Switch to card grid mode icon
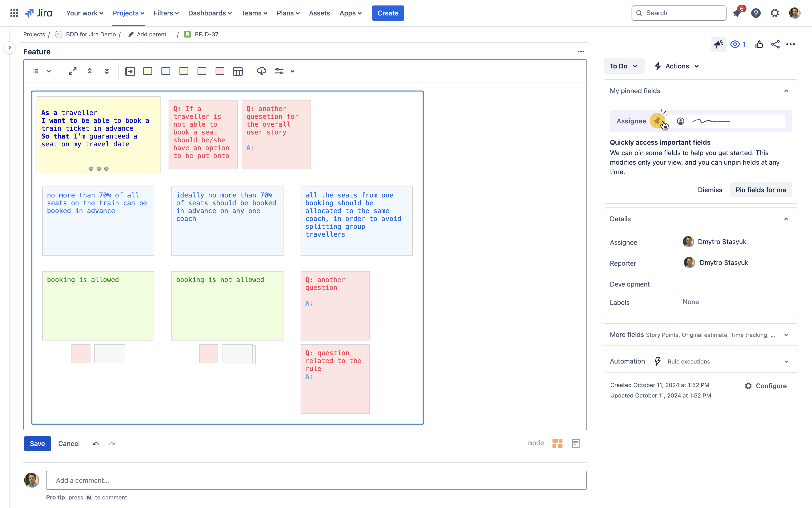 tap(557, 444)
